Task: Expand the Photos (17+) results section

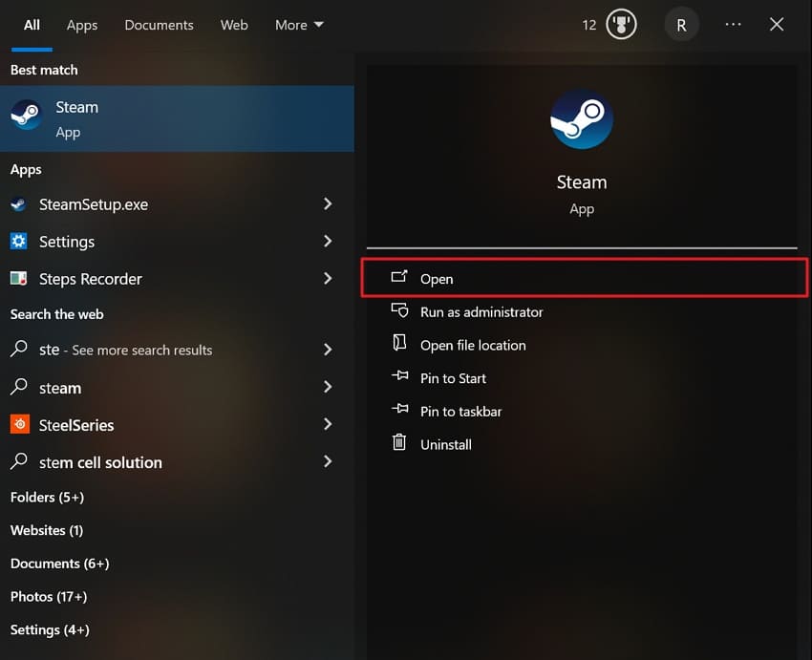Action: (x=49, y=596)
